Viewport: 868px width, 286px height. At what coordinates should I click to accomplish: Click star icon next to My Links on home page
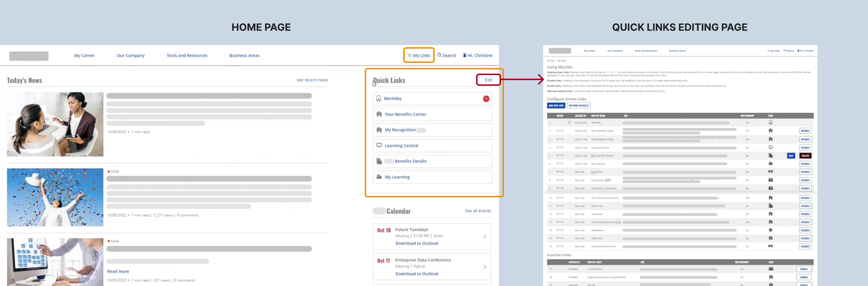pyautogui.click(x=410, y=55)
